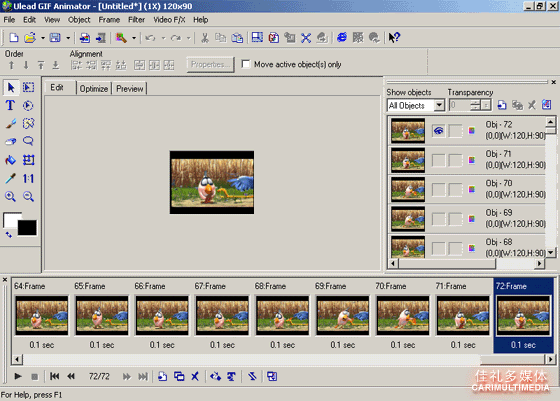The height and width of the screenshot is (401, 560).
Task: Select the Eyedropper tool
Action: pos(11,178)
